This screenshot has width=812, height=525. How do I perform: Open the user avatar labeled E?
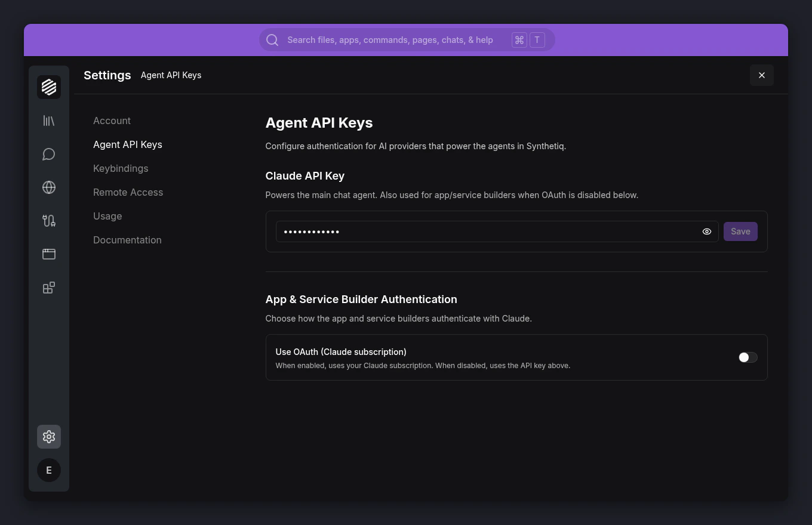49,470
